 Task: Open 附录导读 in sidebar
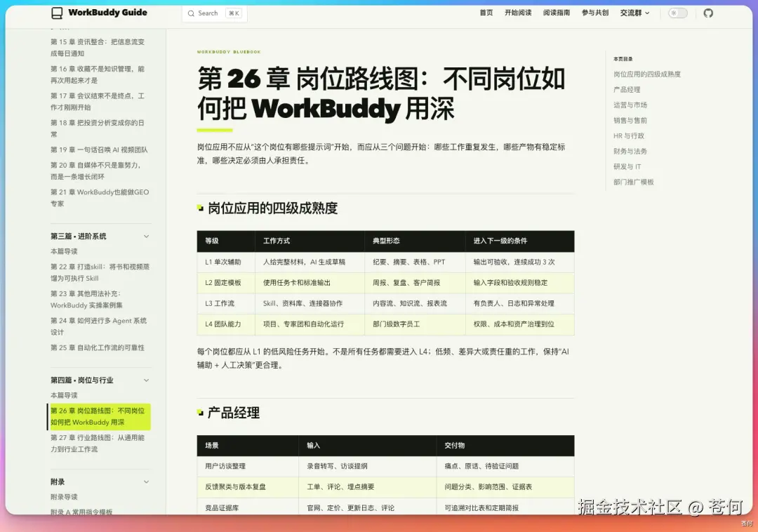coord(64,497)
